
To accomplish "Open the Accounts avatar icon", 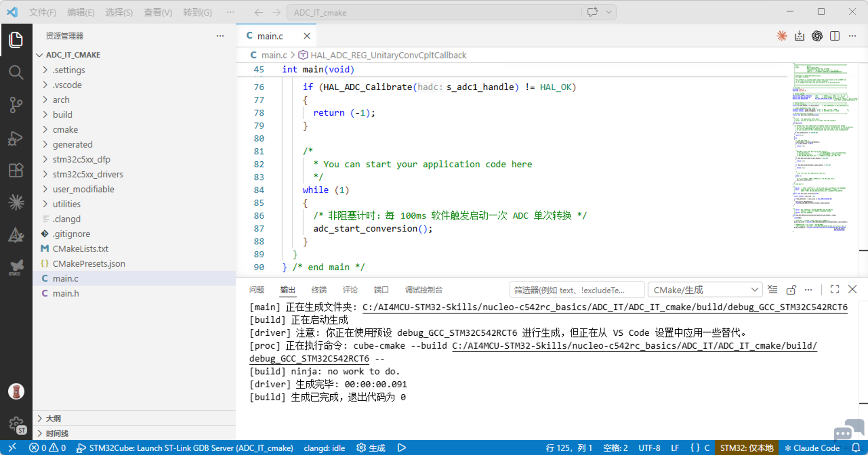I will click(x=16, y=391).
